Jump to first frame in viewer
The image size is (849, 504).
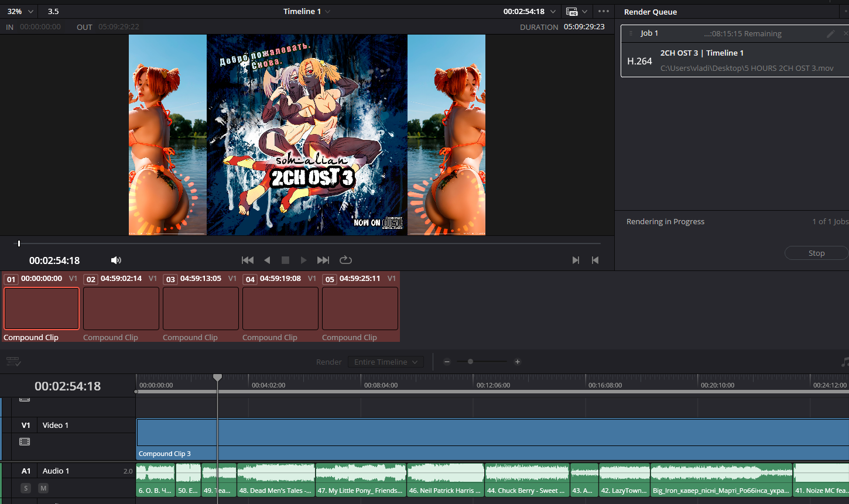click(248, 260)
